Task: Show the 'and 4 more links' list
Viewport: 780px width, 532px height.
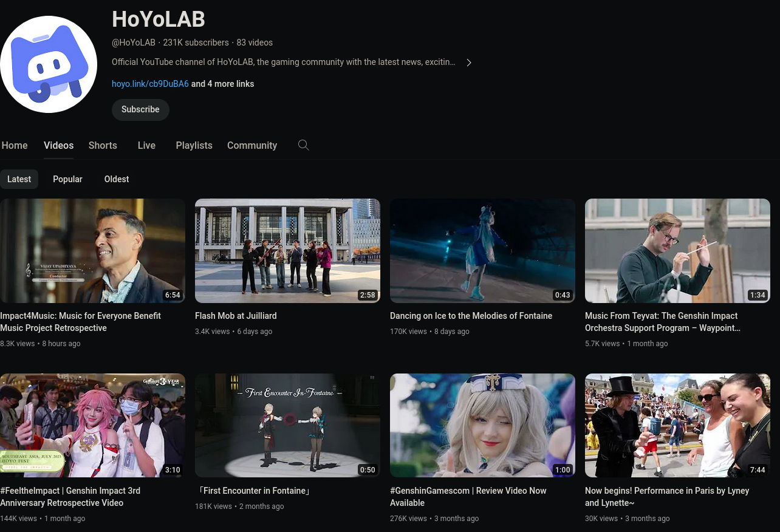Action: [223, 84]
